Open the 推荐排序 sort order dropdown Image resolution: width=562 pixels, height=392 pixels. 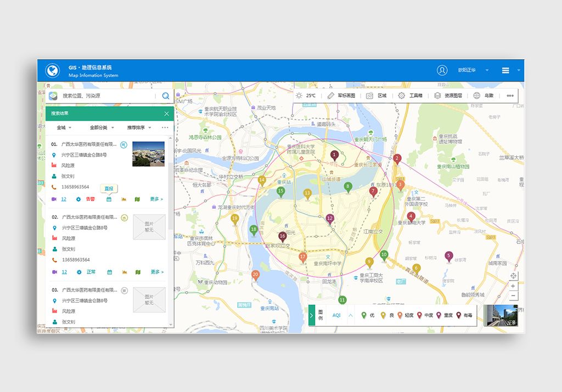tap(139, 127)
